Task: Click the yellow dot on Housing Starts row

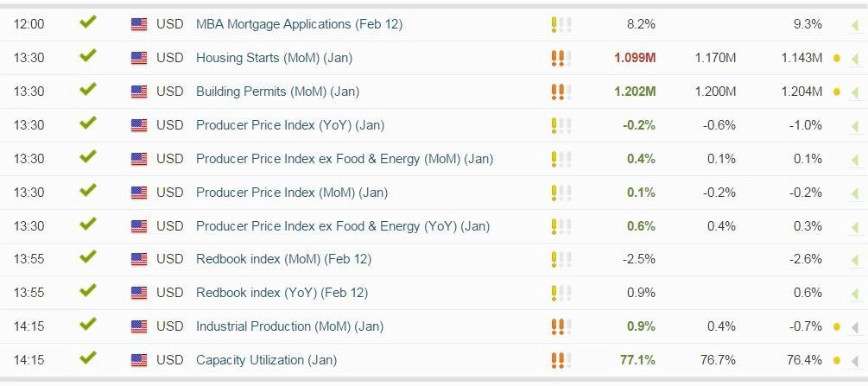Action: [836, 58]
